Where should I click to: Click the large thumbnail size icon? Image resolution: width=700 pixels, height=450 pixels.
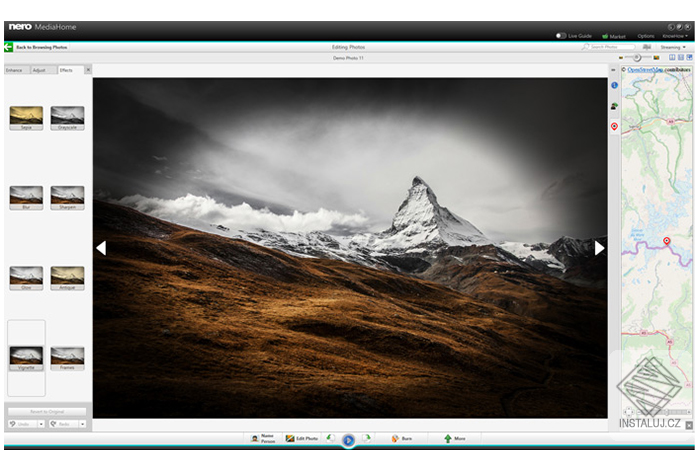[656, 58]
